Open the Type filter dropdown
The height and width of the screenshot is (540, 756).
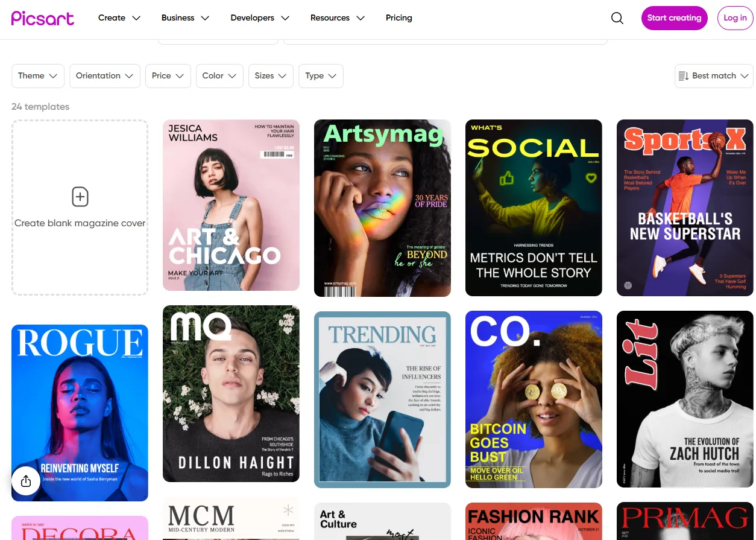[x=321, y=76]
